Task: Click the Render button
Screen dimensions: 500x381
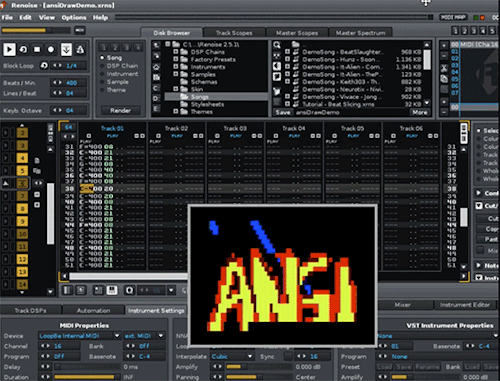Action: click(x=120, y=111)
